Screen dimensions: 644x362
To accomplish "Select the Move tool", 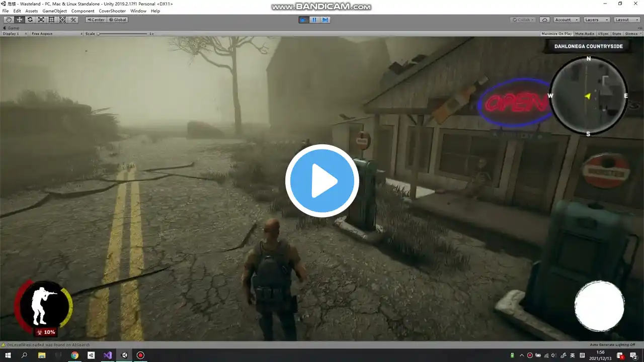I will pyautogui.click(x=19, y=20).
